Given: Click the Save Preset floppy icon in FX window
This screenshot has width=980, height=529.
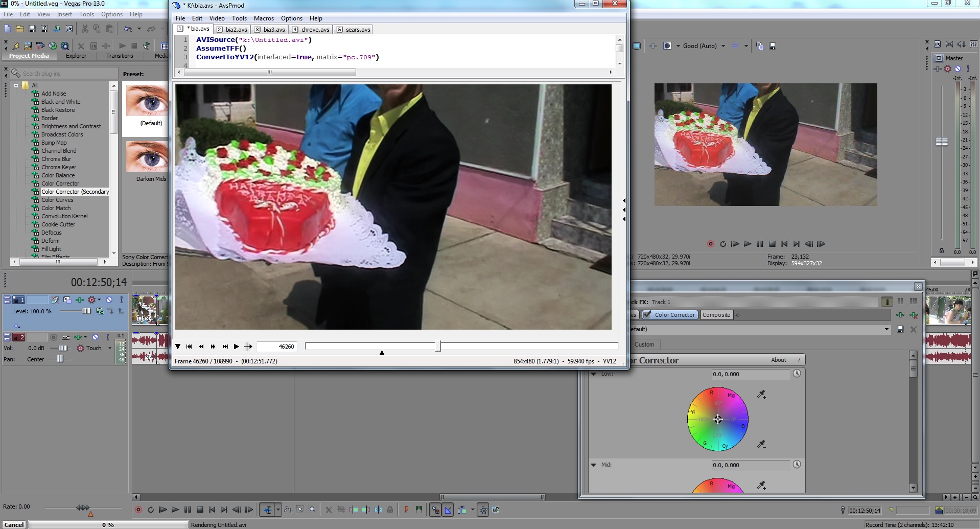Looking at the screenshot, I should 900,330.
